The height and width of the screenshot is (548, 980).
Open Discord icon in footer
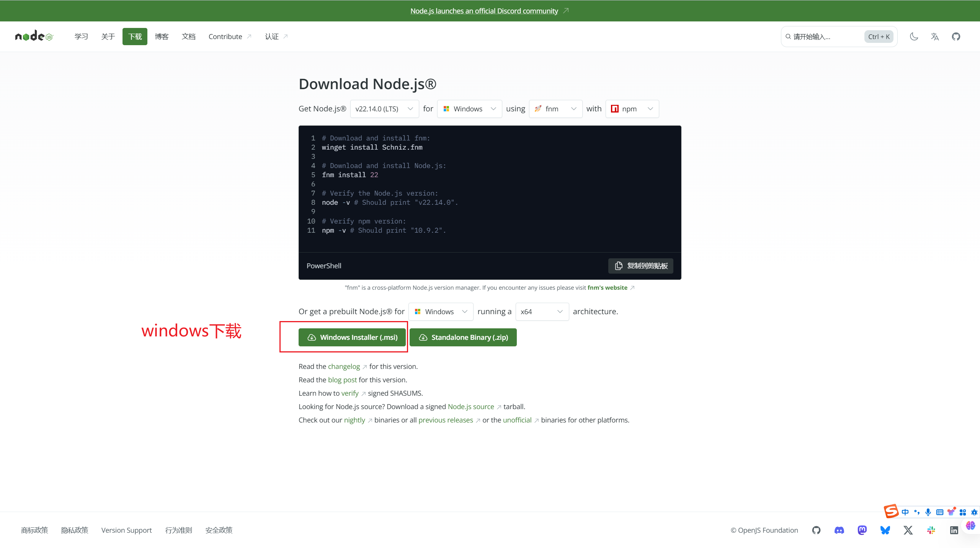(x=839, y=530)
